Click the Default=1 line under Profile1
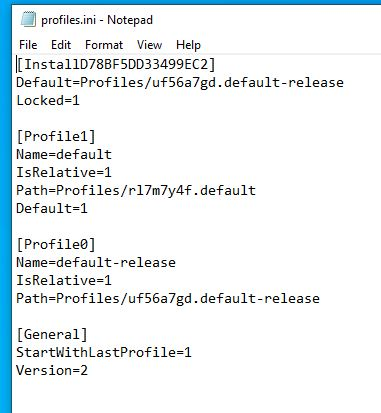 pos(52,208)
